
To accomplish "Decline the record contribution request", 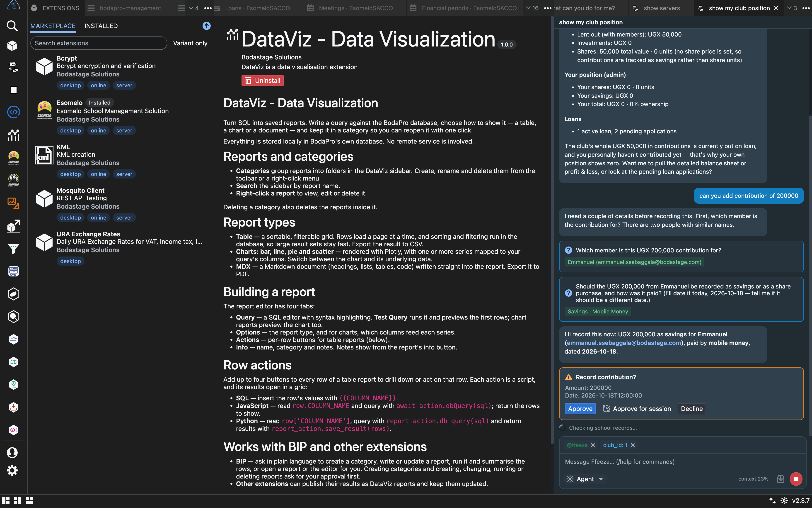I will coord(691,408).
